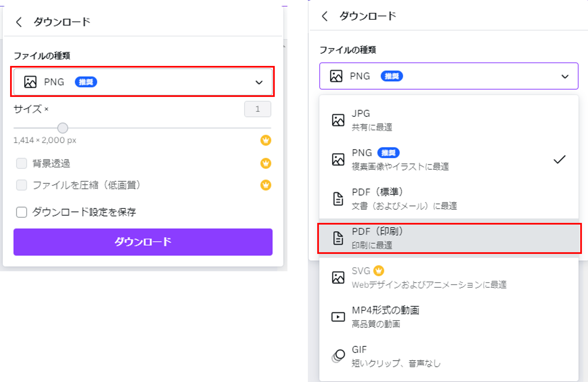Click the image icon in left PNG selector
The width and height of the screenshot is (588, 382).
tap(30, 82)
